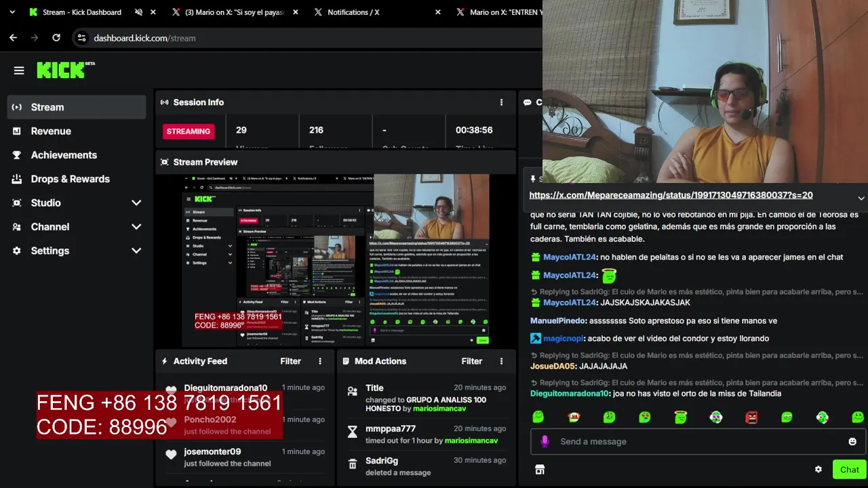This screenshot has height=488, width=868.
Task: Open the shop icon below chat
Action: (540, 470)
